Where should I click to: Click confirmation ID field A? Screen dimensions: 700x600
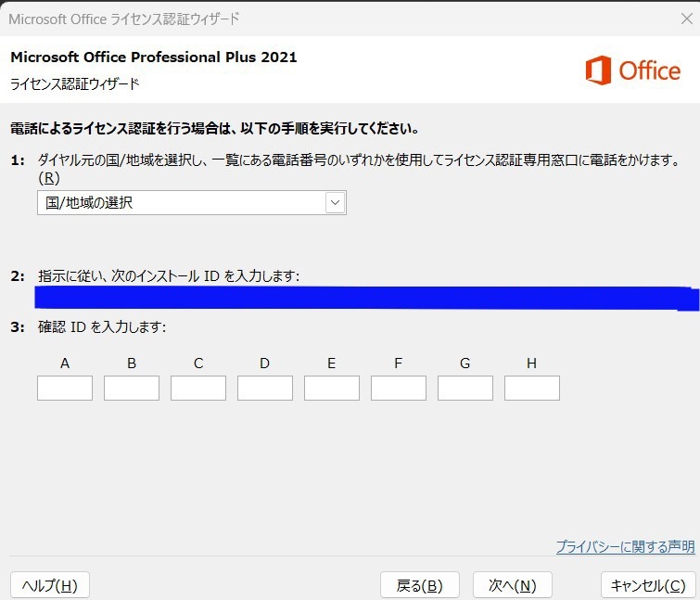click(65, 388)
